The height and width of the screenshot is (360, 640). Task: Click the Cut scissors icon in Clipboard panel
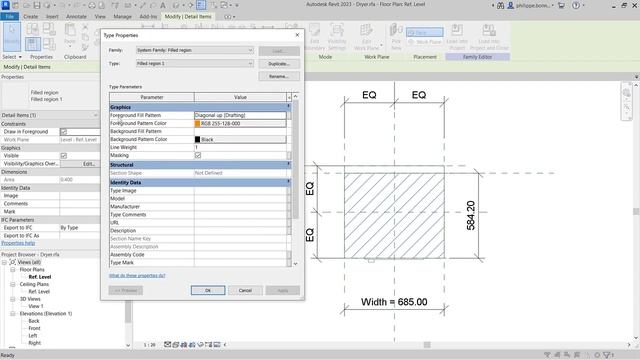tap(85, 27)
